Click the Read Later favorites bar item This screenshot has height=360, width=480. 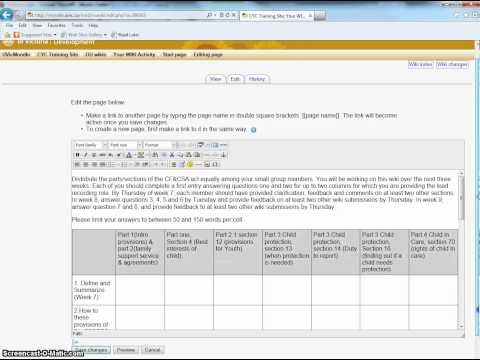coord(125,35)
